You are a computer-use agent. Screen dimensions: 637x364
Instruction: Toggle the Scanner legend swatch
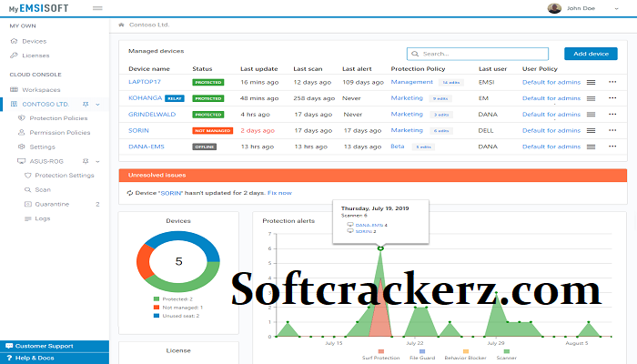click(x=506, y=351)
